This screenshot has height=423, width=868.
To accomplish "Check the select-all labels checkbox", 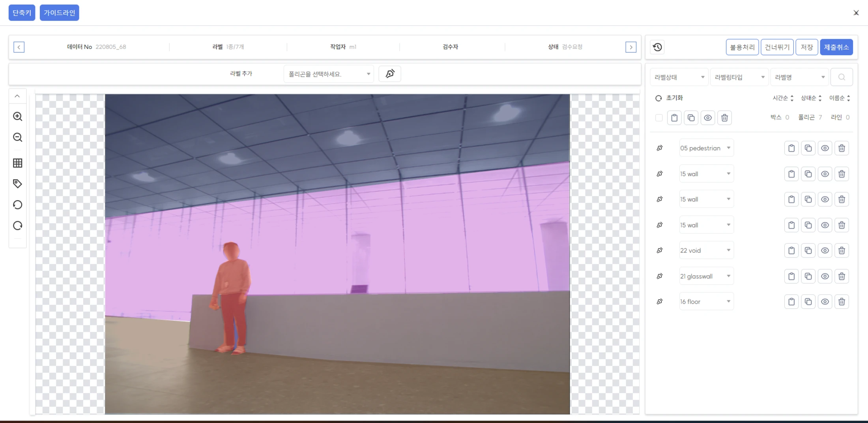I will (x=659, y=118).
